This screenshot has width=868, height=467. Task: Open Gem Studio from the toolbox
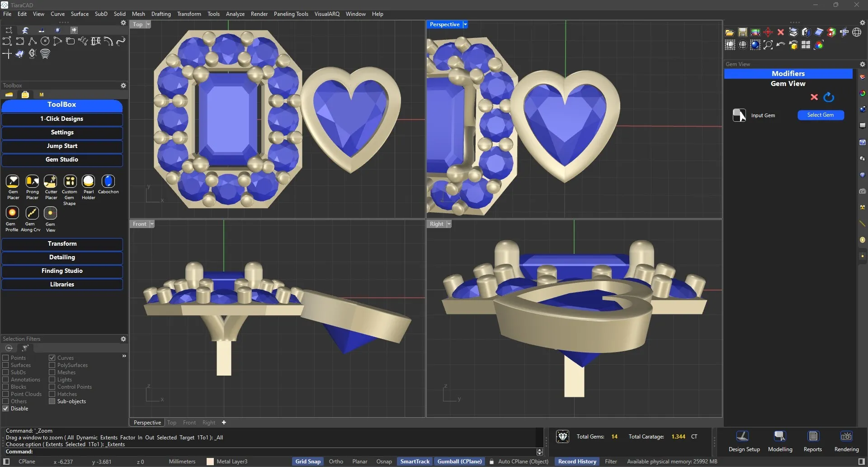[x=62, y=160]
